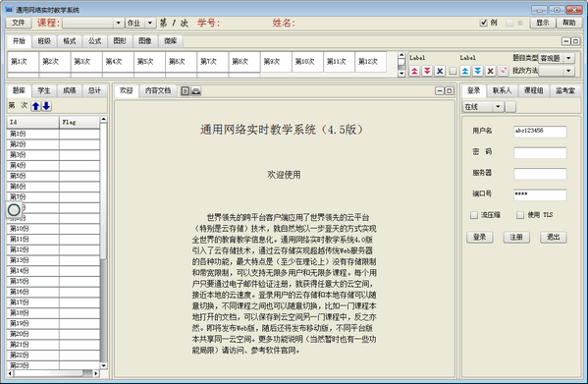This screenshot has height=384, width=588.
Task: Switch to the 格式 ribbon tab
Action: click(x=70, y=41)
